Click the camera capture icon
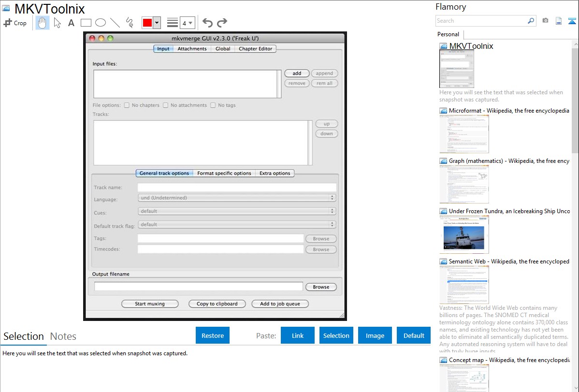This screenshot has height=392, width=579. coord(545,21)
